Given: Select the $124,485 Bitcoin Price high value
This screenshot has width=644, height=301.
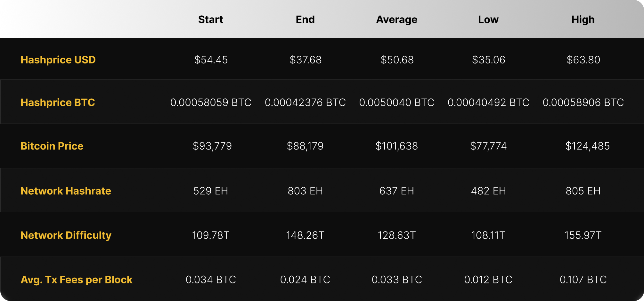Looking at the screenshot, I should pyautogui.click(x=587, y=146).
